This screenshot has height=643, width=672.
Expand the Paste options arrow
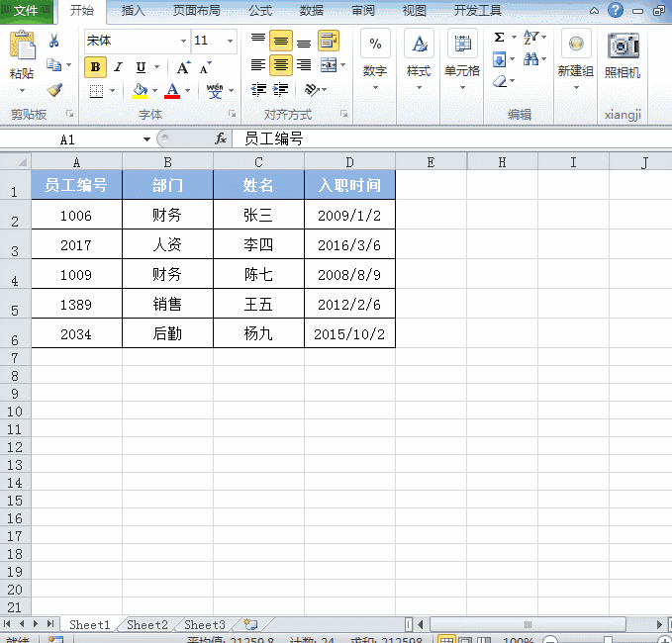(22, 90)
